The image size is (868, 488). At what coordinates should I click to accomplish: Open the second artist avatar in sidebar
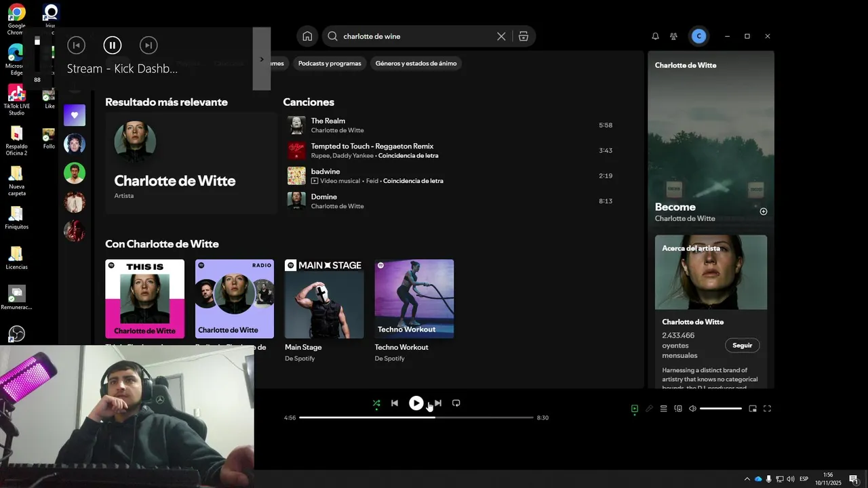click(75, 144)
